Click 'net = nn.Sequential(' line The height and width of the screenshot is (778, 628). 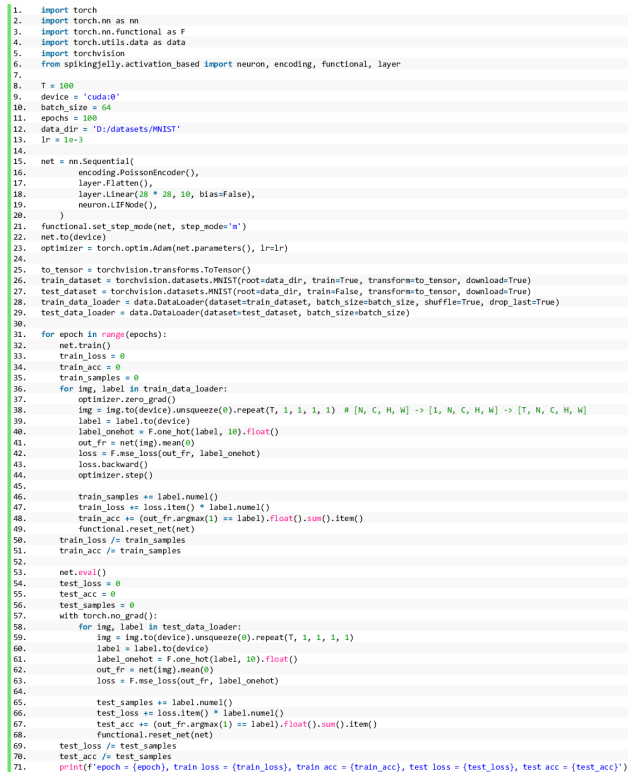[87, 162]
